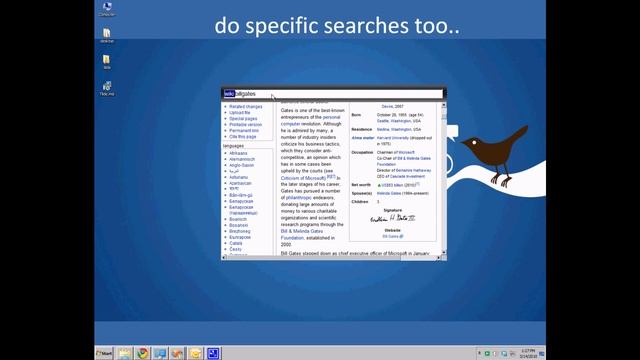Open the yellow folder desktop icon
This screenshot has width=640, height=360.
107,62
